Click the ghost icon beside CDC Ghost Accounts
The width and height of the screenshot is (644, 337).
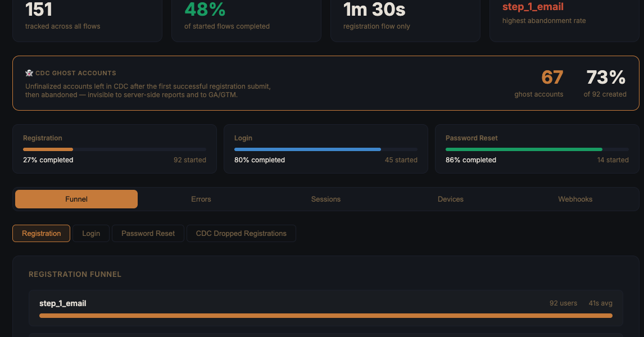pos(29,73)
